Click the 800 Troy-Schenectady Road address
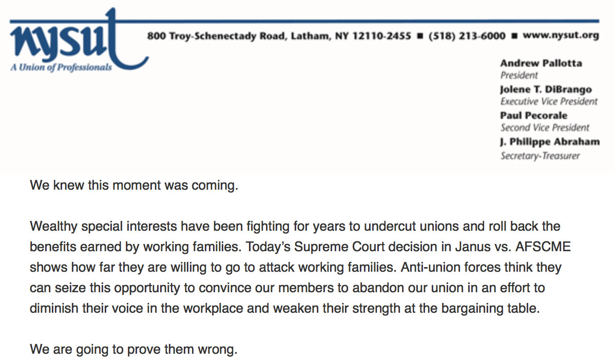Screen dimensions: 615x364 [x=279, y=36]
